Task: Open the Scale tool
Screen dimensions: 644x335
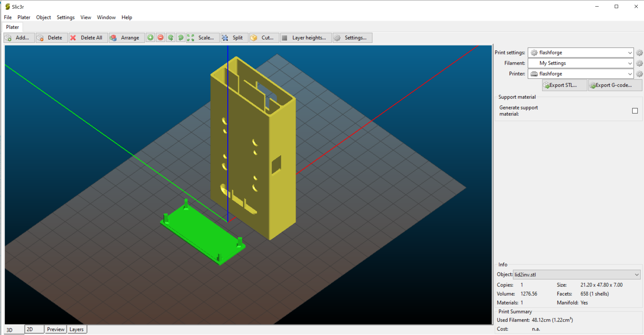Action: click(203, 38)
